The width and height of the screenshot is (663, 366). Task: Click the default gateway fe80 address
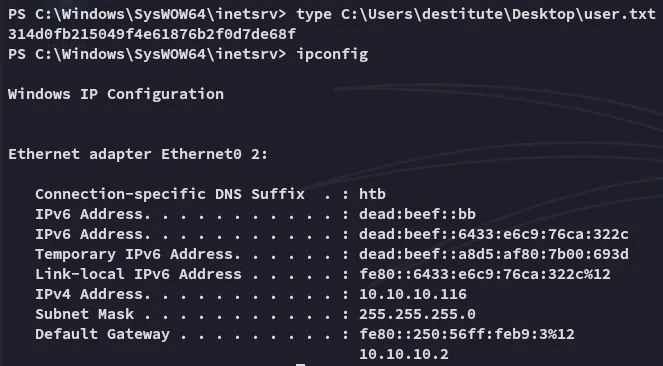(467, 334)
